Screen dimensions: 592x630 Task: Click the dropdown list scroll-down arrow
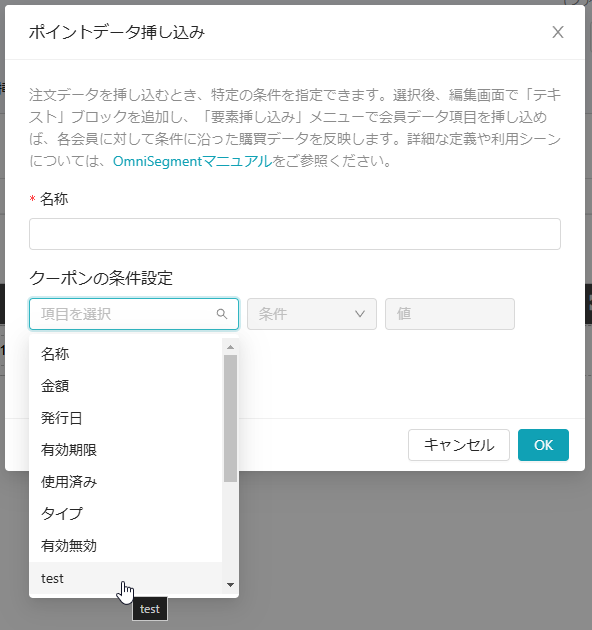coord(230,585)
